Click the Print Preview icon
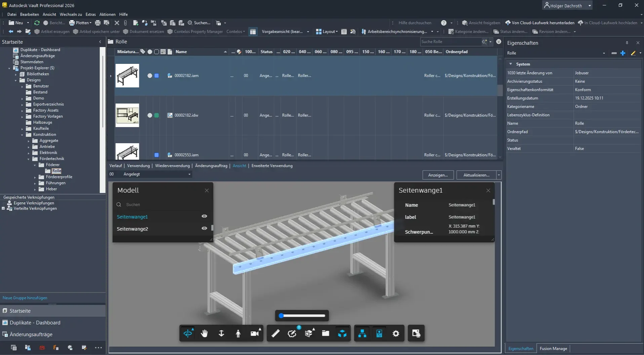This screenshot has height=355, width=644. [107, 23]
